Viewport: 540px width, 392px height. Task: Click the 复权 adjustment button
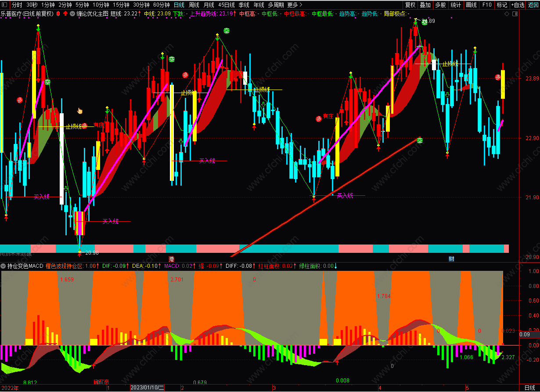[410, 5]
